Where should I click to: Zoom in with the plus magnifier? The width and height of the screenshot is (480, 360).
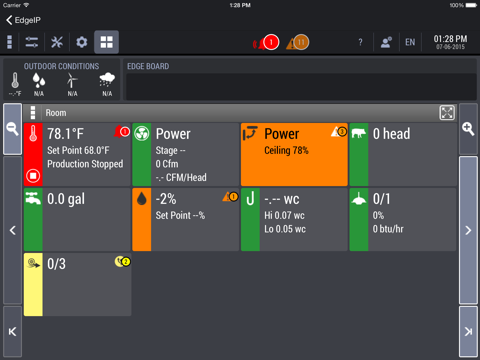468,129
